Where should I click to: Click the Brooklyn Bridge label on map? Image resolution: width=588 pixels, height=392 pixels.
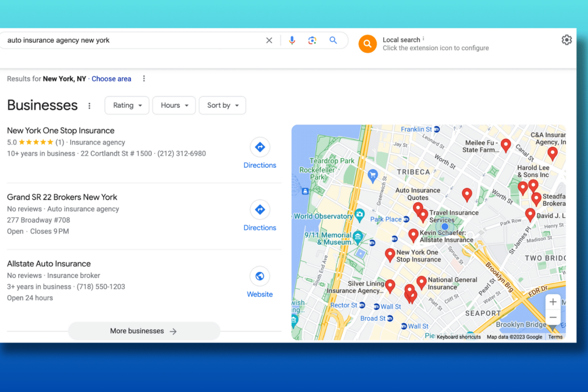pos(521,324)
